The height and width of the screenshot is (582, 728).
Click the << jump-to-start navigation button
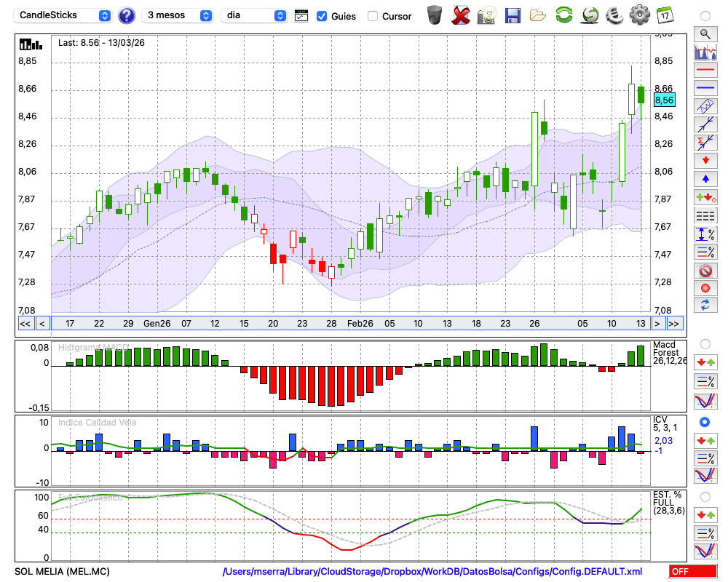(25, 323)
